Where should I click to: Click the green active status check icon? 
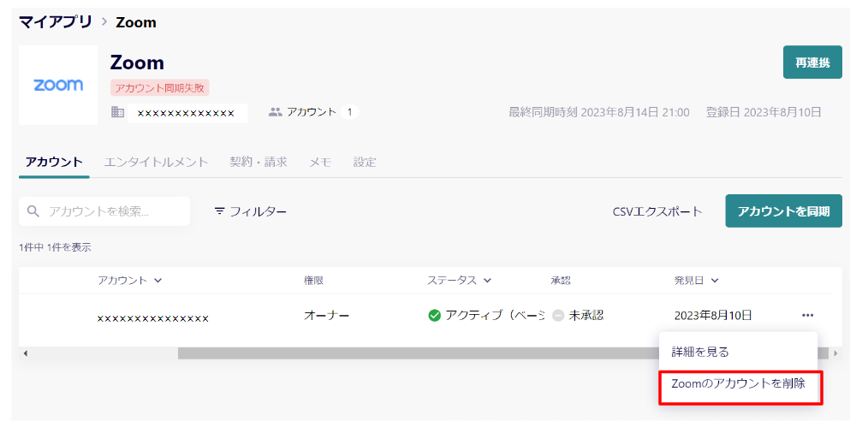point(435,316)
